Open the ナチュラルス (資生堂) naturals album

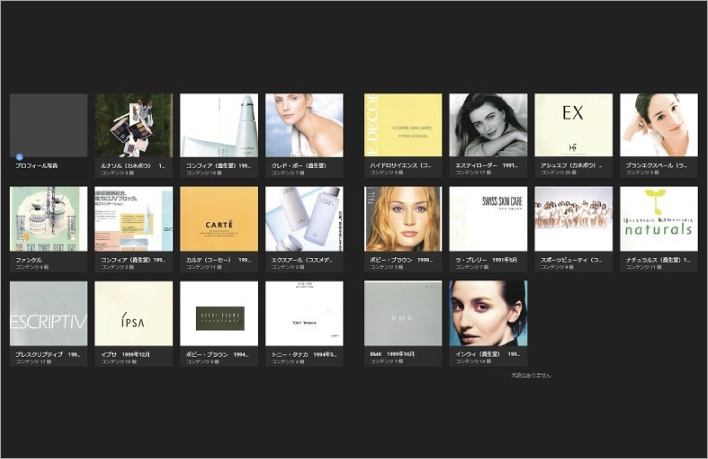(x=659, y=219)
